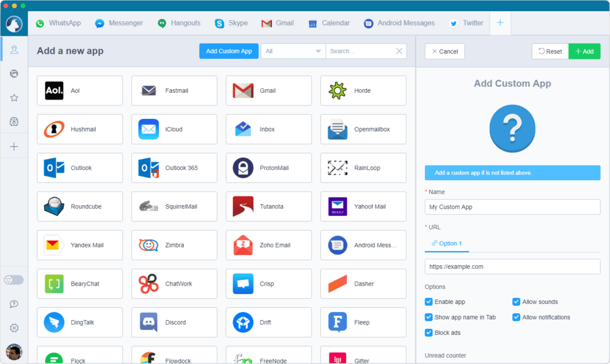The image size is (610, 364).
Task: Pick the Crisp chat app
Action: tap(268, 283)
